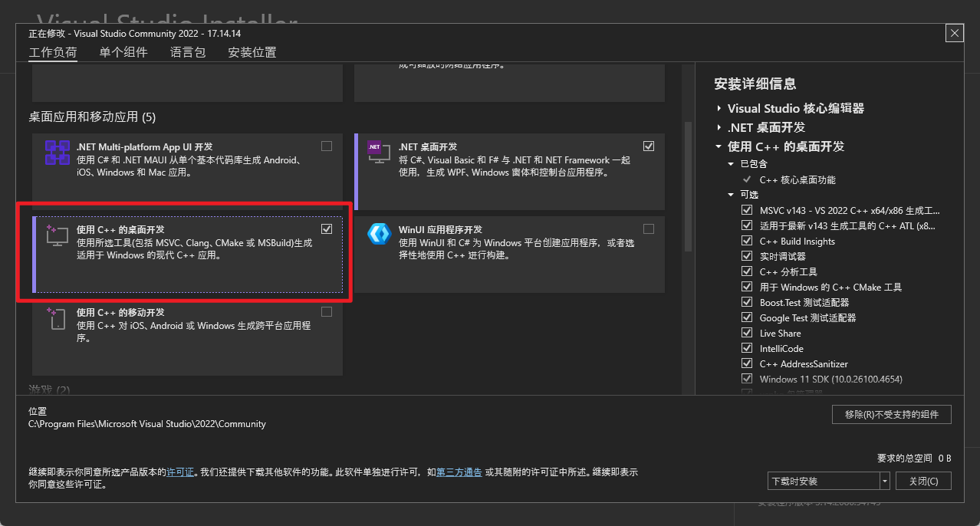Viewport: 980px width, 526px height.
Task: Uncheck 使用 C++ 的桌面开发 workload checkbox
Action: 327,228
